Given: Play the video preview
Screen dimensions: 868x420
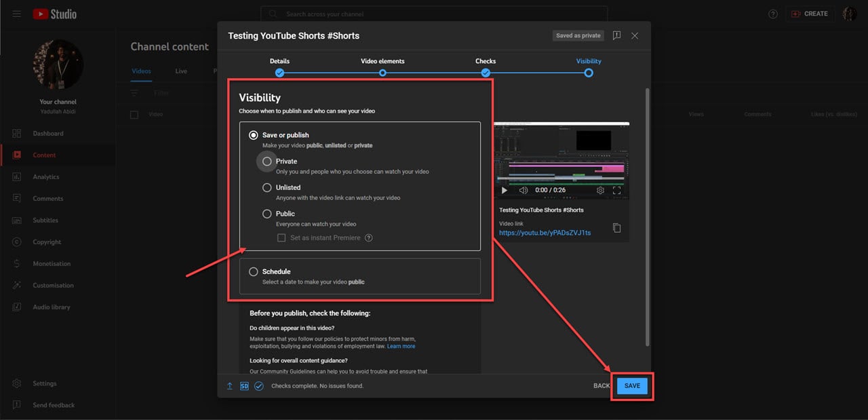Looking at the screenshot, I should (504, 190).
